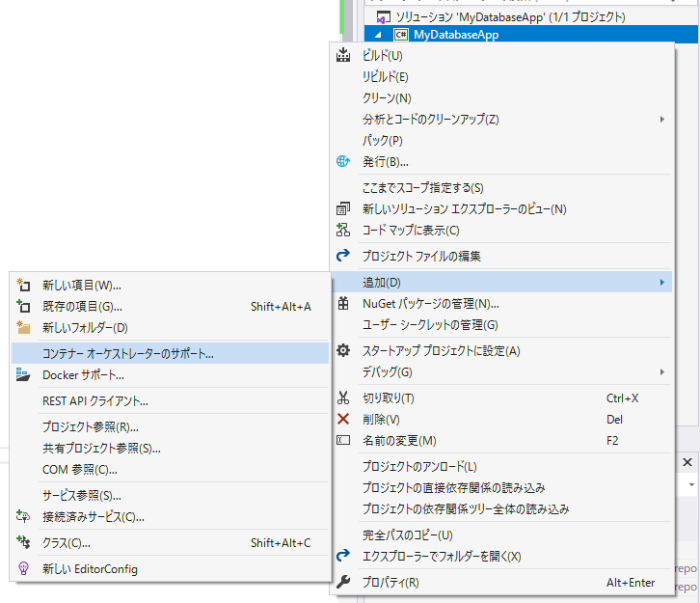Select リビルド(E) from the context menu
Screen dimensions: 700x603
[501, 77]
